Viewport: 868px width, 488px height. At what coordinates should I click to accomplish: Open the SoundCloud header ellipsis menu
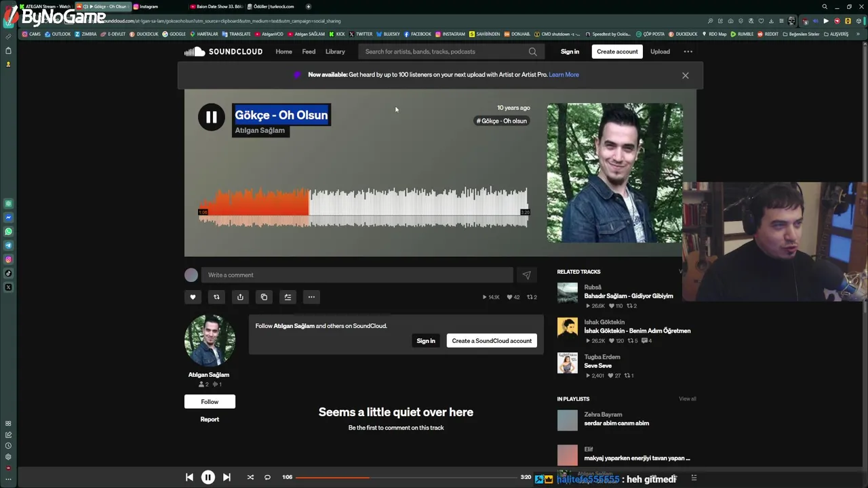pyautogui.click(x=688, y=52)
